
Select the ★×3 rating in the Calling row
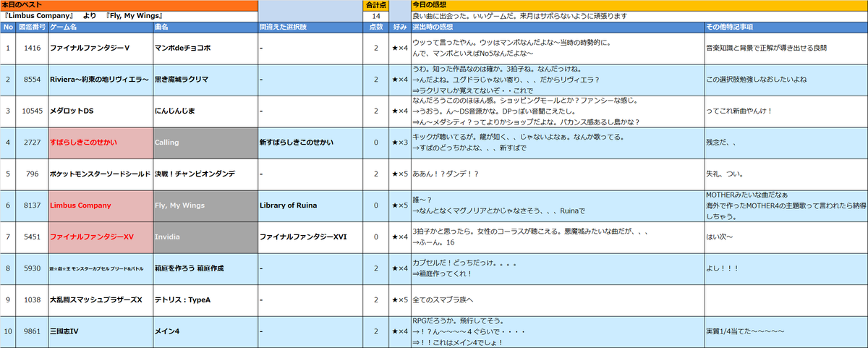399,143
